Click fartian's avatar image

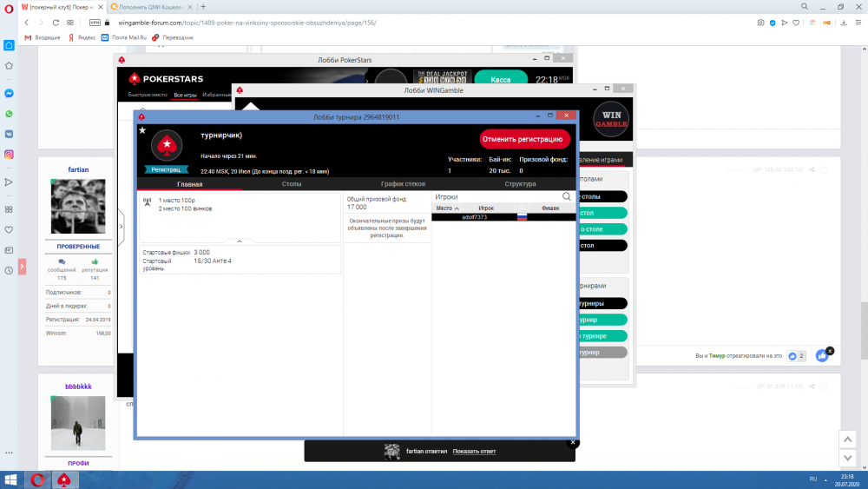click(x=78, y=206)
